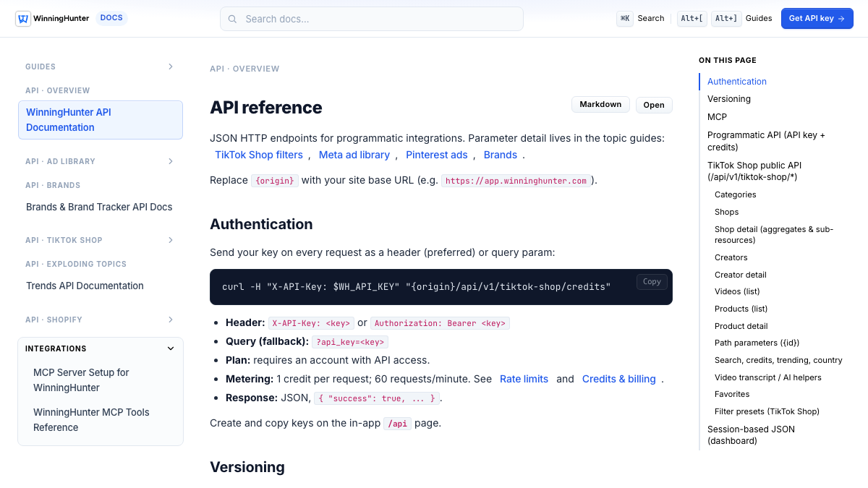Jump to Shop detail (aggregates & sub-resources)

pos(774,234)
